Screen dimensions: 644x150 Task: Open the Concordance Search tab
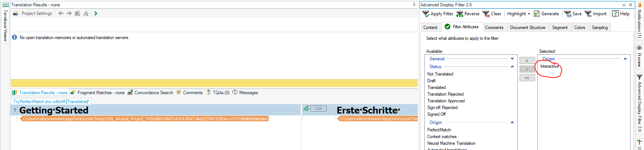point(150,93)
